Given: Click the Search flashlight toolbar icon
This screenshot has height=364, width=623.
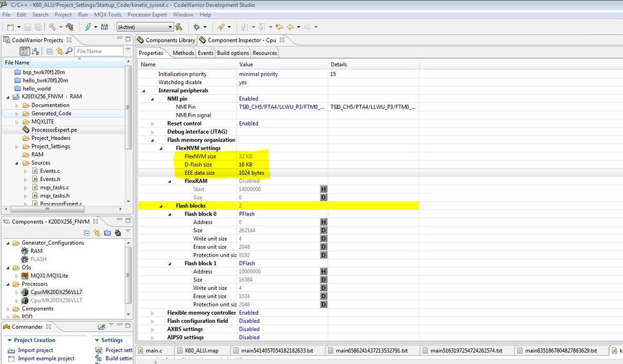Looking at the screenshot, I should [x=221, y=27].
